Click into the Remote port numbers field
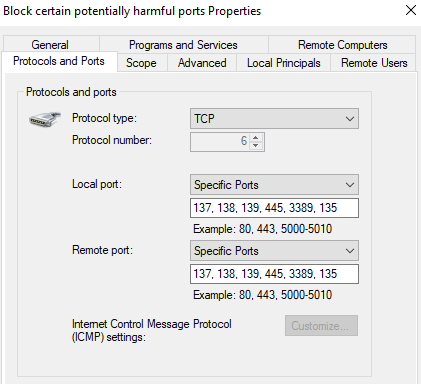This screenshot has width=421, height=384. pyautogui.click(x=274, y=274)
